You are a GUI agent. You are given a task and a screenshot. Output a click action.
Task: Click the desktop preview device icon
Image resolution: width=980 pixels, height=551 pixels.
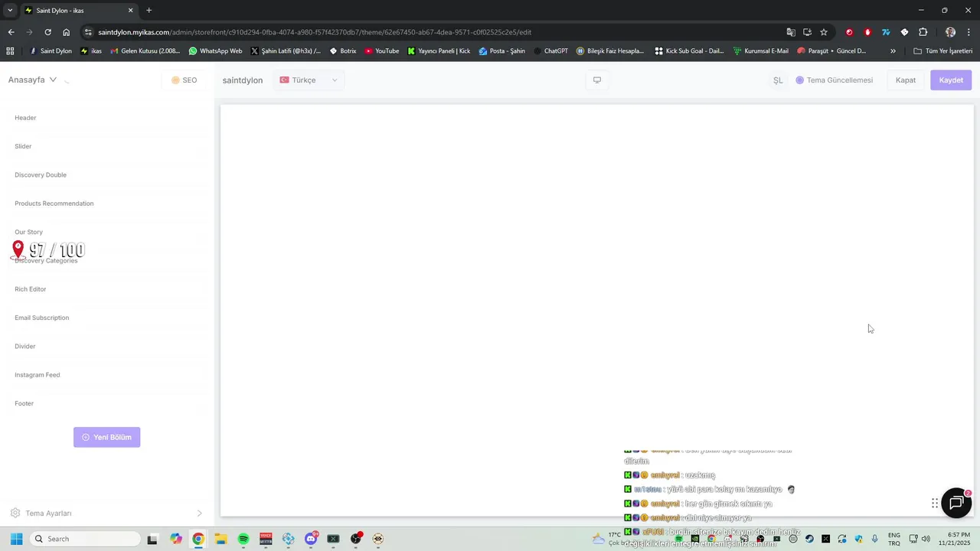(597, 80)
